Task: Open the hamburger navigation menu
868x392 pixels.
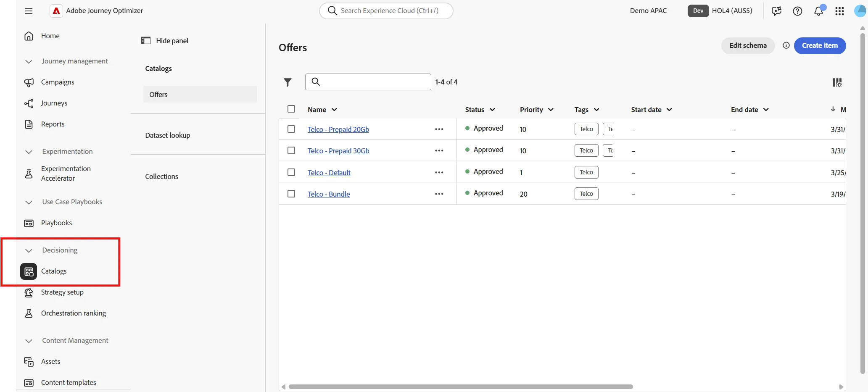Action: coord(29,11)
